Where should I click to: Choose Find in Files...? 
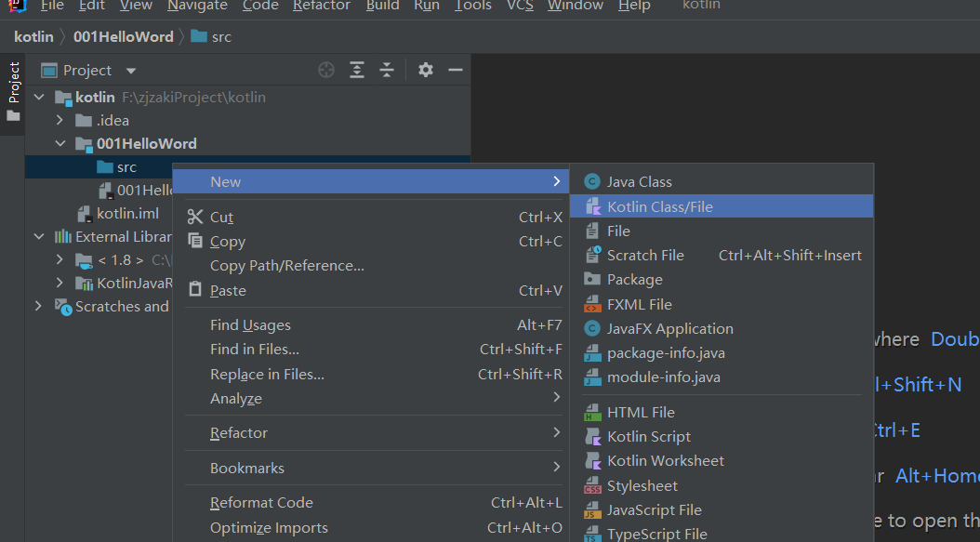point(373,350)
